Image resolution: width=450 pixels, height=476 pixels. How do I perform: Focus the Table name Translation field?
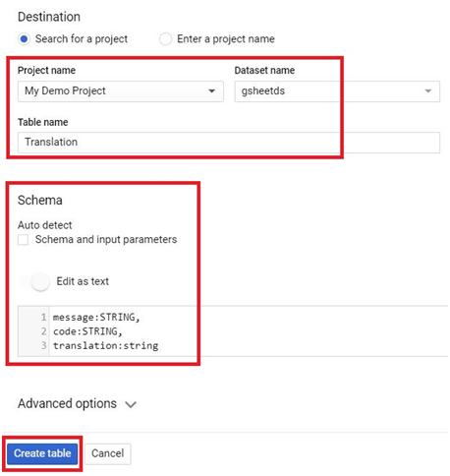click(x=229, y=143)
